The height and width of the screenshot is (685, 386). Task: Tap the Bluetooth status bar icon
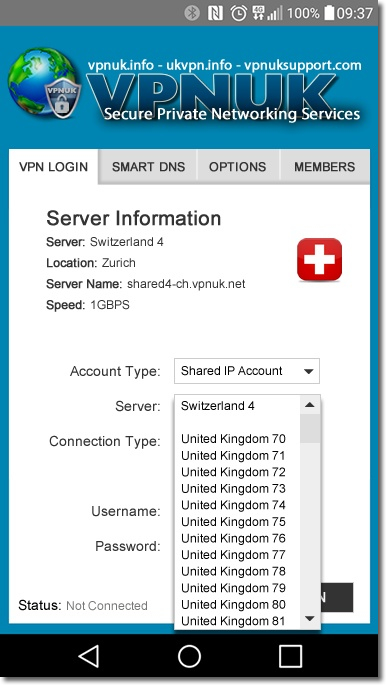click(x=192, y=13)
